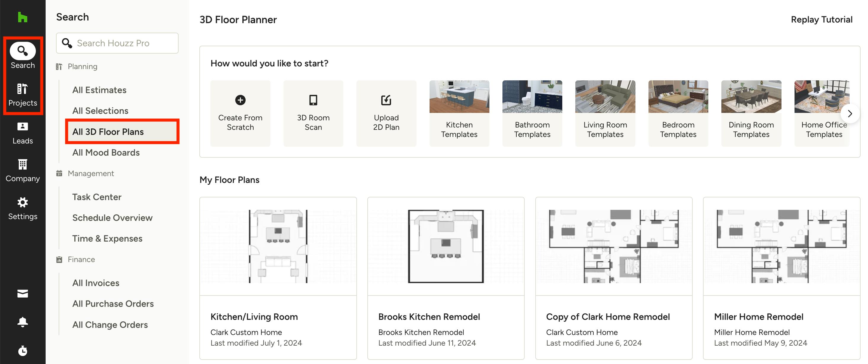Click Replay Tutorial link
868x364 pixels.
[821, 20]
